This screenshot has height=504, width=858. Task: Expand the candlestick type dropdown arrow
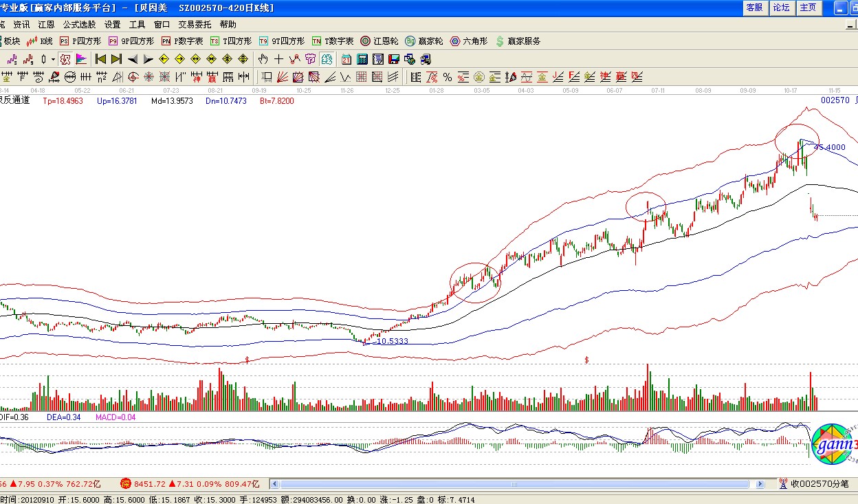[x=52, y=59]
